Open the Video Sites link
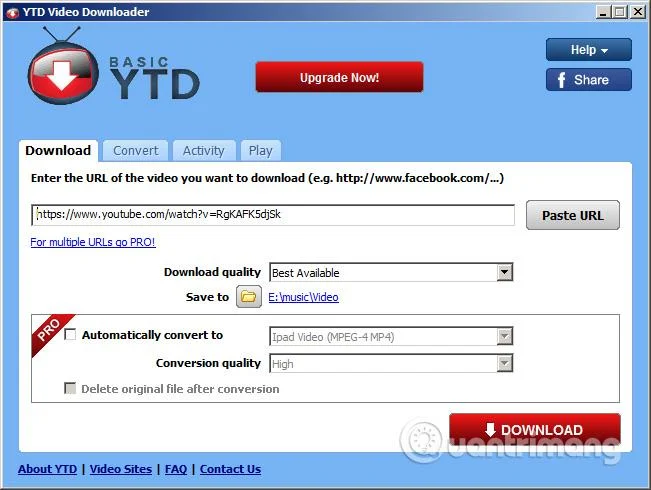 click(121, 469)
